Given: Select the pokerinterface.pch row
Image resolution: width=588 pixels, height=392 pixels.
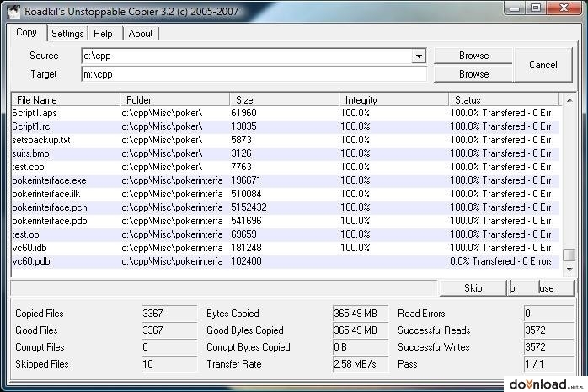Looking at the screenshot, I should click(x=285, y=207).
